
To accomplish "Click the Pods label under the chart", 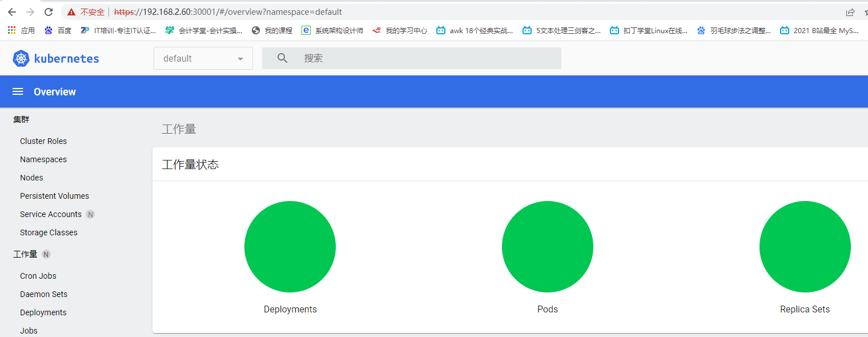I will pos(548,309).
